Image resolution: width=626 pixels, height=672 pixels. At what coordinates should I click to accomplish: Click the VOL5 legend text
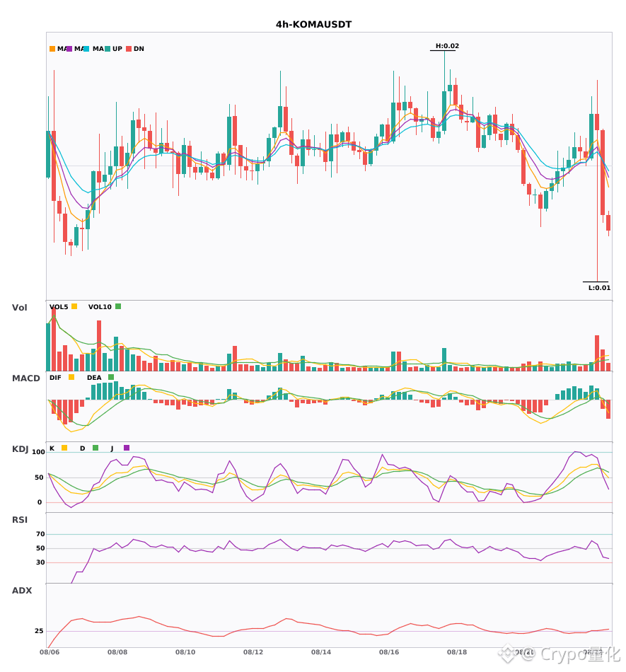tap(59, 307)
